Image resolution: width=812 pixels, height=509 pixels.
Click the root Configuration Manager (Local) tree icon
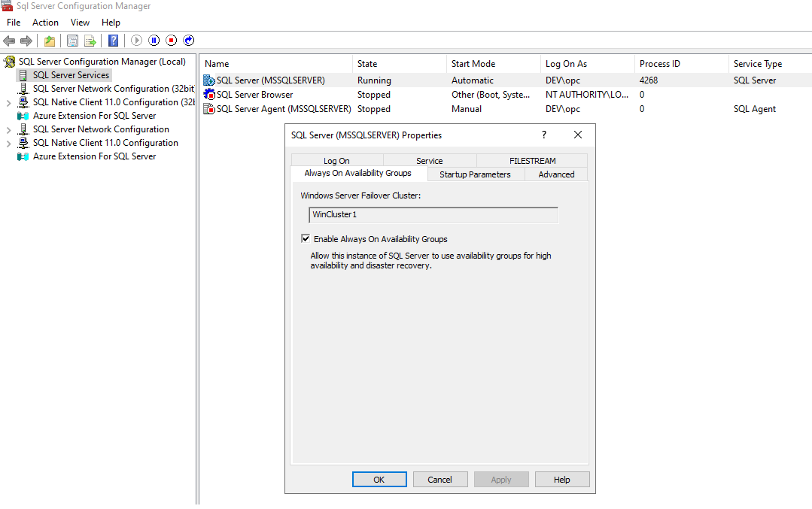tap(10, 62)
